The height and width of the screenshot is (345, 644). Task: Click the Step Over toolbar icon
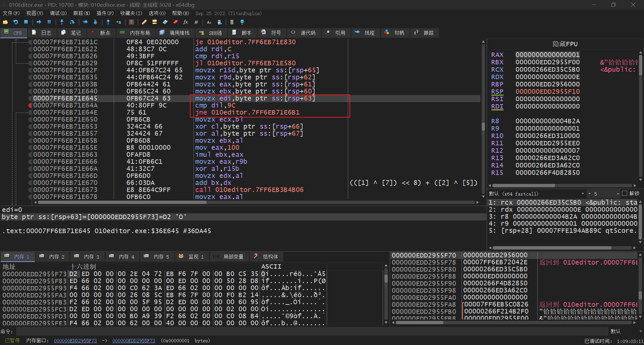coord(72,22)
